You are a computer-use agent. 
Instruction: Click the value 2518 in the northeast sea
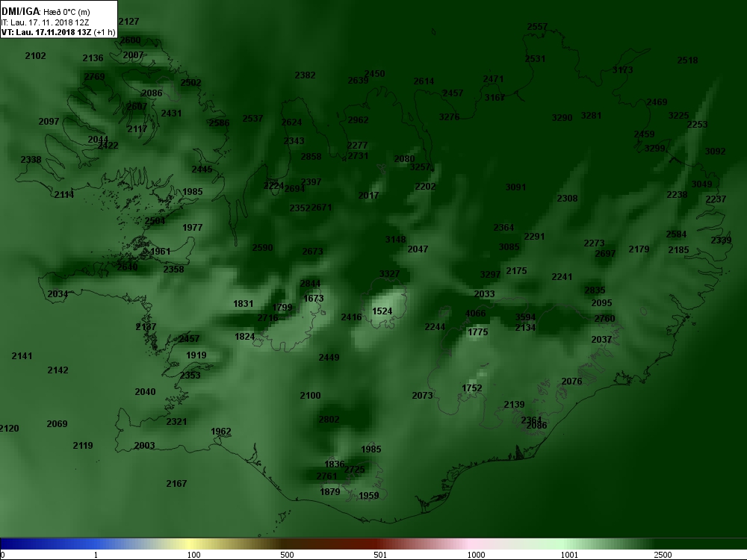click(687, 60)
